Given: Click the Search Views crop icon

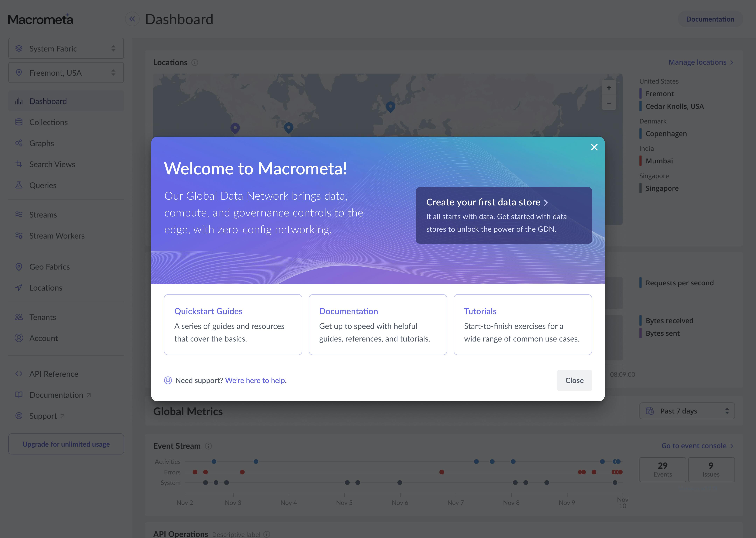Looking at the screenshot, I should (x=19, y=164).
